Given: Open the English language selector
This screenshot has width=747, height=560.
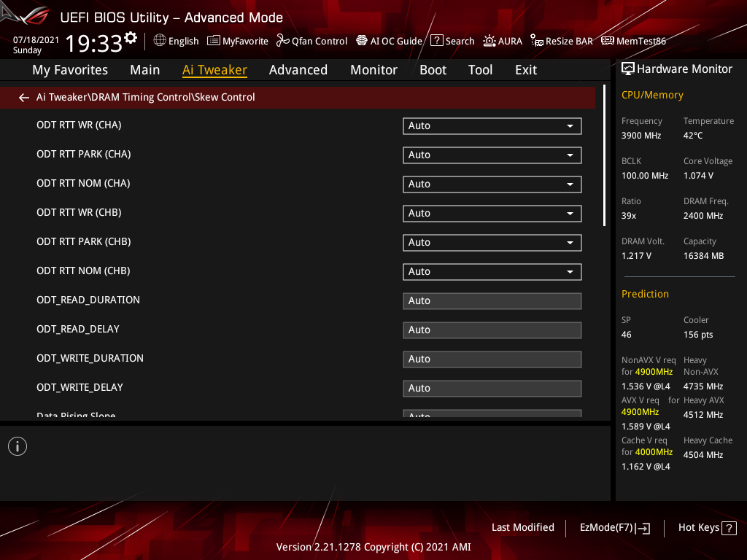Looking at the screenshot, I should coord(176,41).
